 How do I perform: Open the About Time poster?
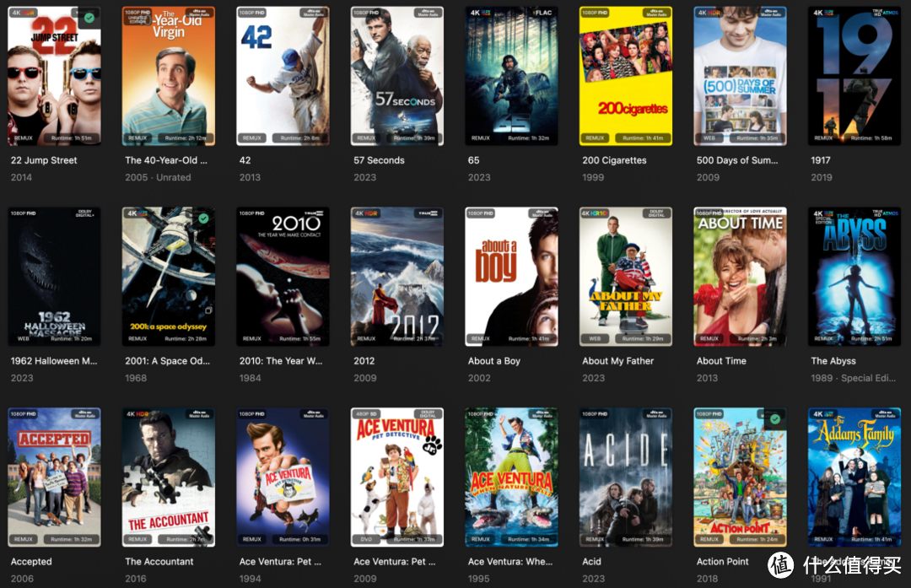point(741,277)
